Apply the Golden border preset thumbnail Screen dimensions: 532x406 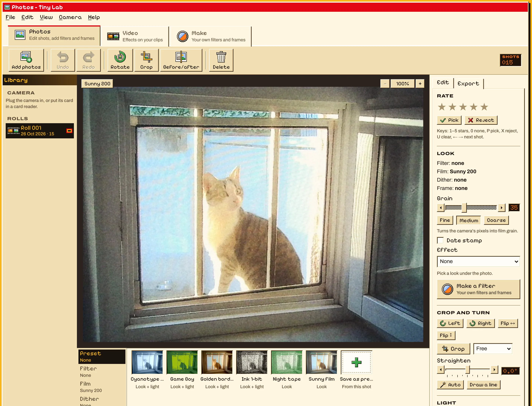(x=217, y=362)
